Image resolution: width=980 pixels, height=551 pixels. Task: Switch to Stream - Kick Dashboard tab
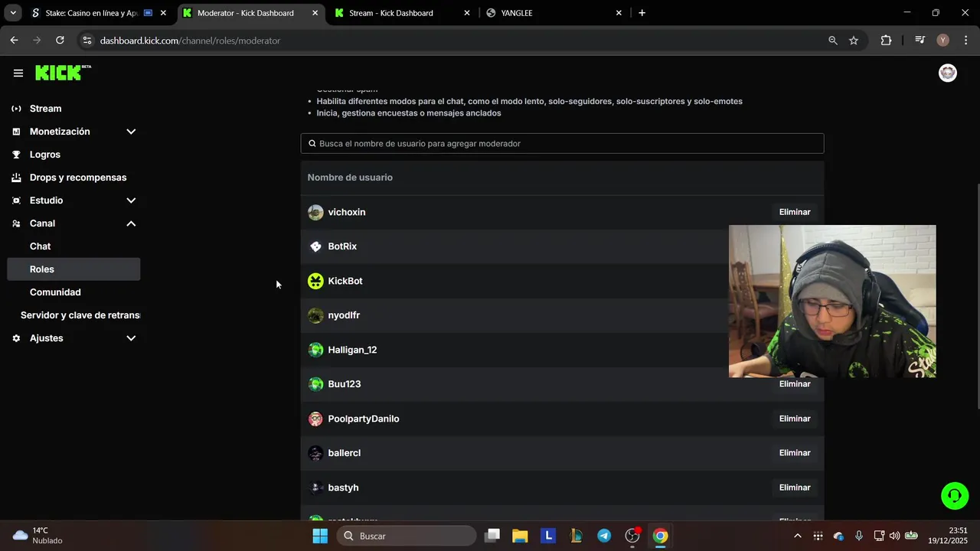tap(403, 13)
